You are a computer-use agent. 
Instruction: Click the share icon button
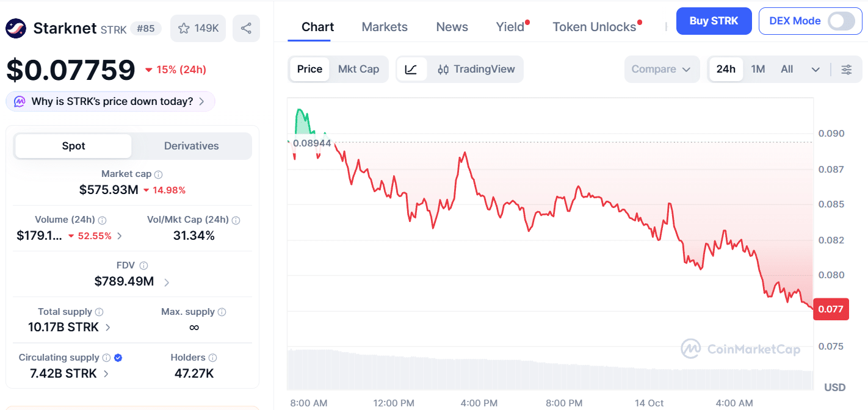[246, 28]
